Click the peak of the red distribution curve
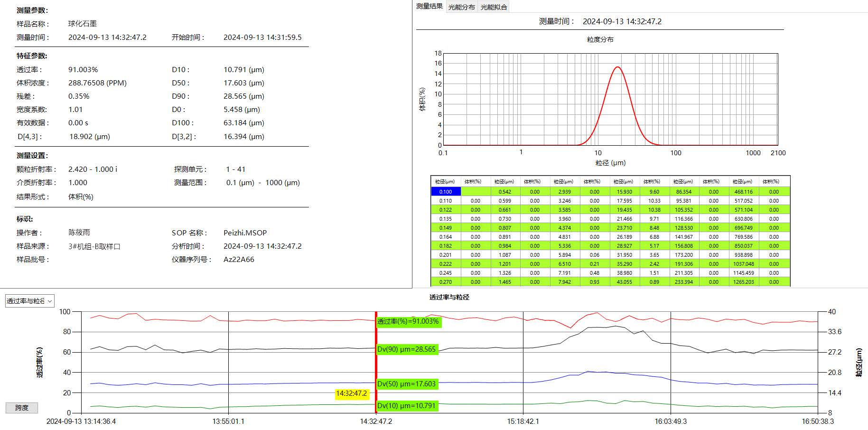 click(617, 67)
